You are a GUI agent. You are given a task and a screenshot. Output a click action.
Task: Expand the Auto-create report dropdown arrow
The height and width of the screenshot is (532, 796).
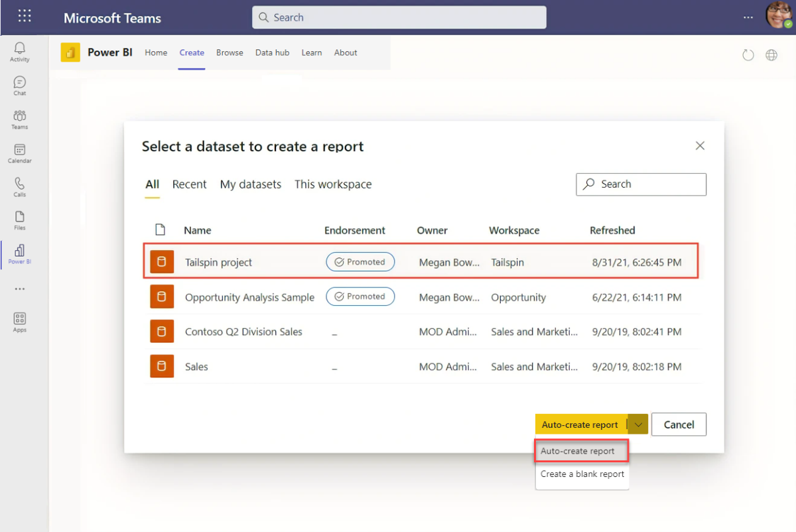pyautogui.click(x=638, y=425)
